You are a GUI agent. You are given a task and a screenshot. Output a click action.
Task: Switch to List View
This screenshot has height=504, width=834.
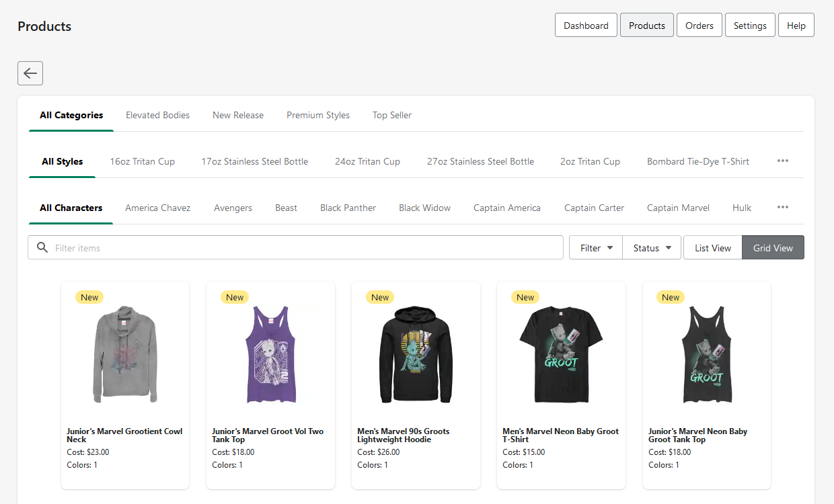click(x=713, y=248)
